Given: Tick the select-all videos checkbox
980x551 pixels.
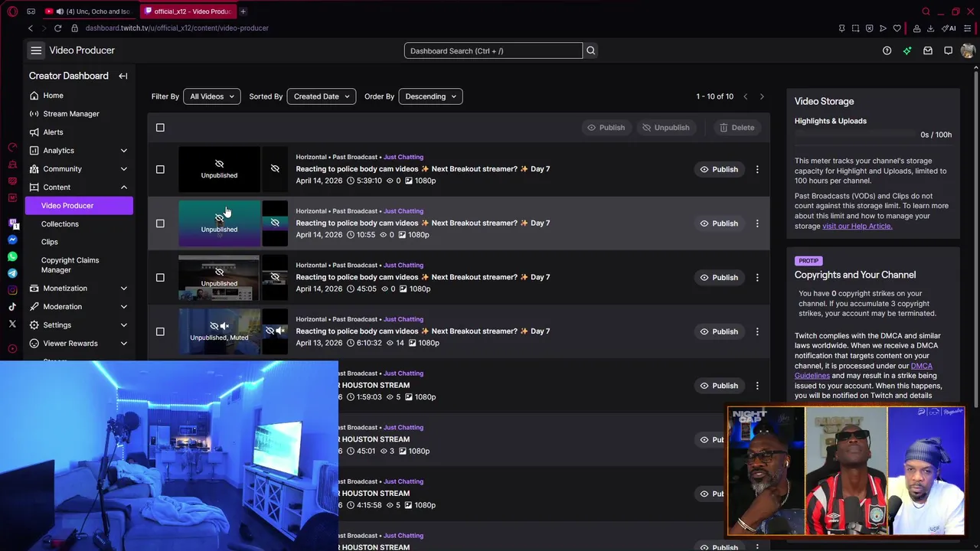Looking at the screenshot, I should [160, 128].
